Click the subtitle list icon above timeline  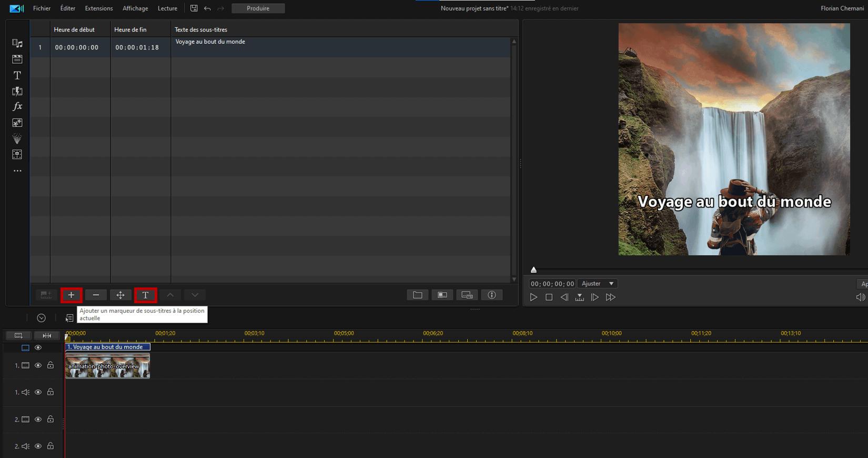[x=69, y=318]
